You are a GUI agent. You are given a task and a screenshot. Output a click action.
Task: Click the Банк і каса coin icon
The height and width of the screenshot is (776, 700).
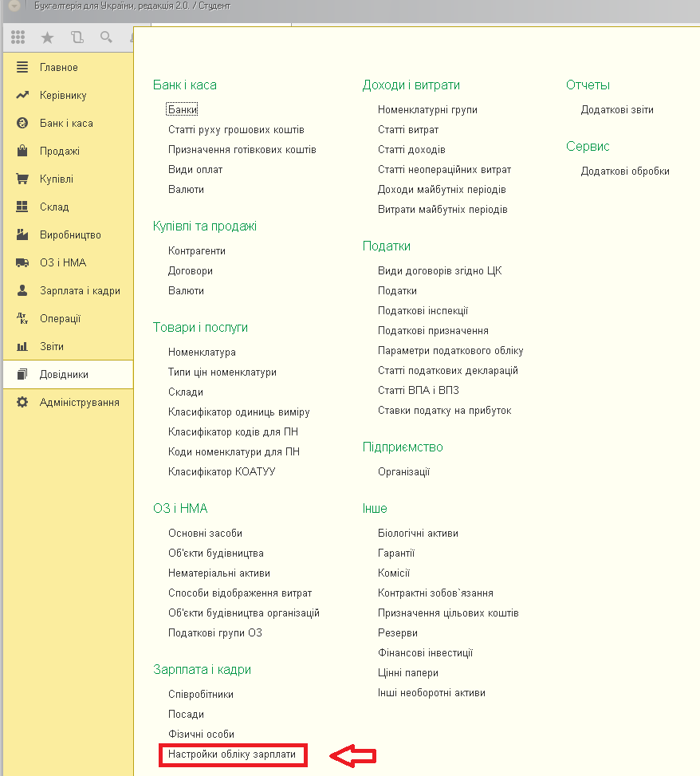click(22, 123)
